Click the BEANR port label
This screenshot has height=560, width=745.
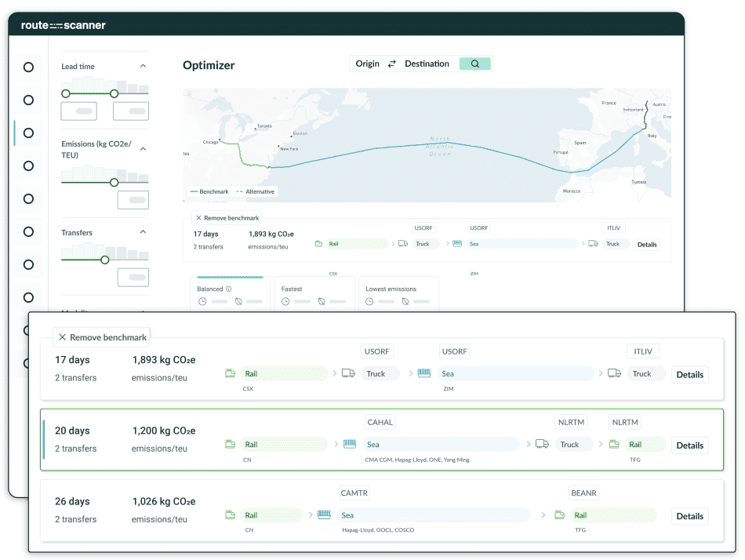[583, 493]
